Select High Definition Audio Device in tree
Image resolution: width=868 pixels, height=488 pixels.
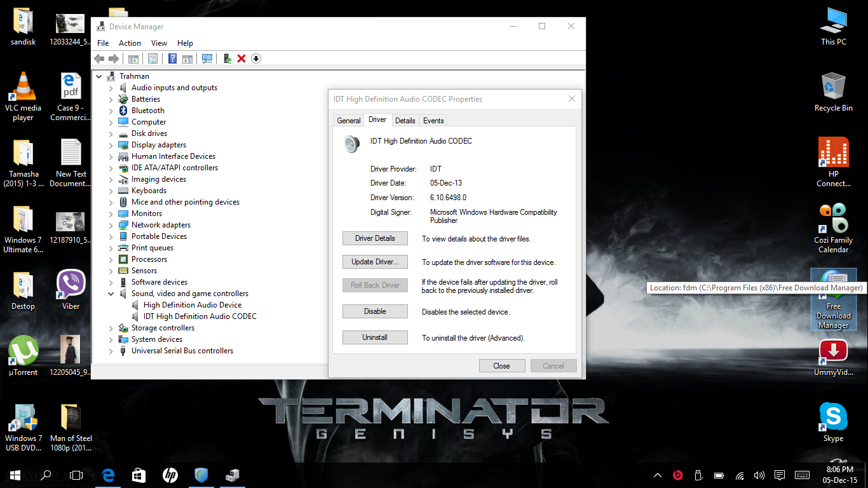point(192,305)
